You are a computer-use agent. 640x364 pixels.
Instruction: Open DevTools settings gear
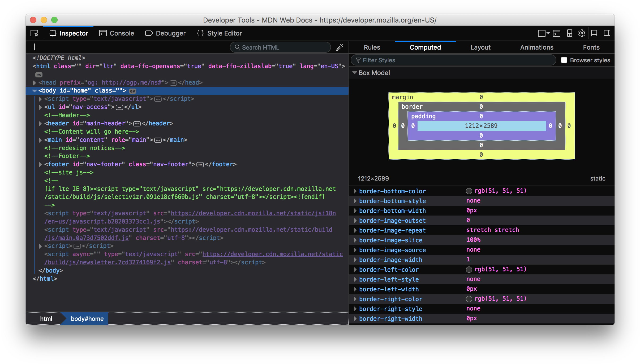point(582,33)
